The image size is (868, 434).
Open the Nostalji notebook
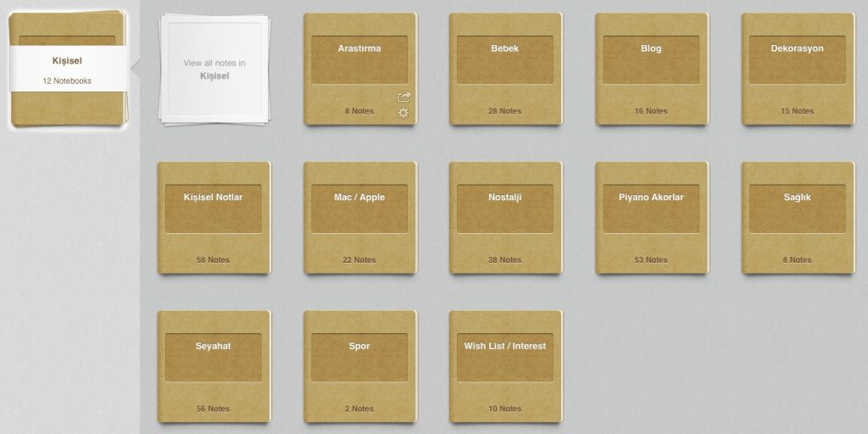(505, 209)
